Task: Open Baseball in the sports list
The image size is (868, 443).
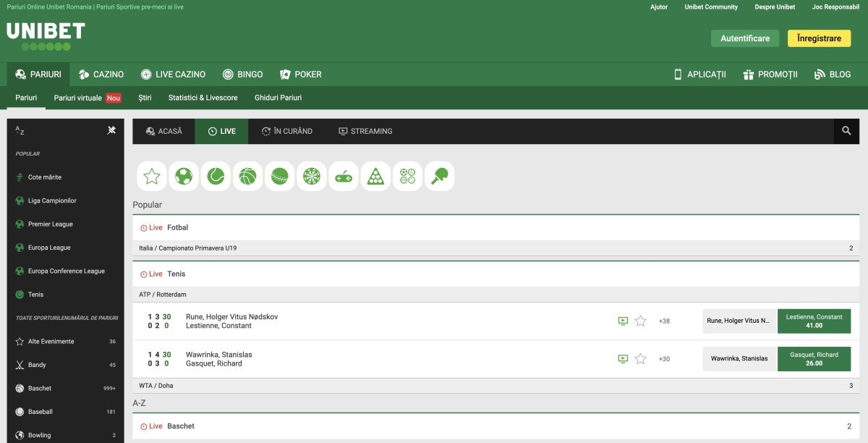Action: pos(65,412)
